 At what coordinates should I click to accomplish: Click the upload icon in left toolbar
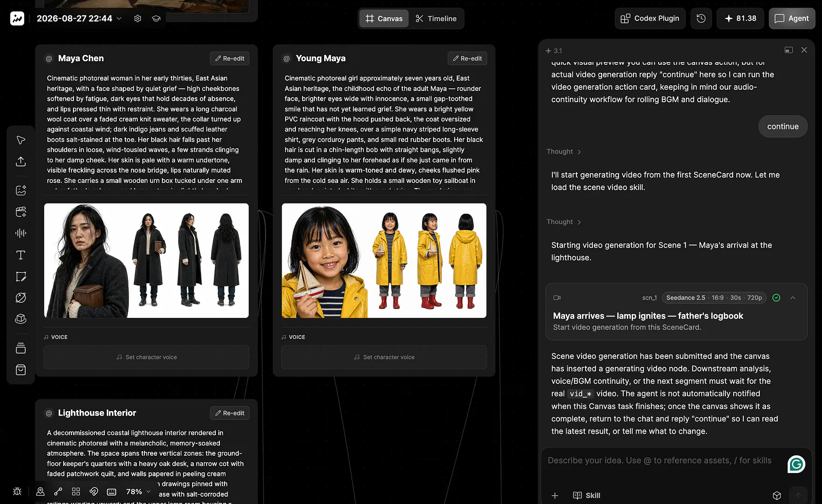pyautogui.click(x=21, y=162)
